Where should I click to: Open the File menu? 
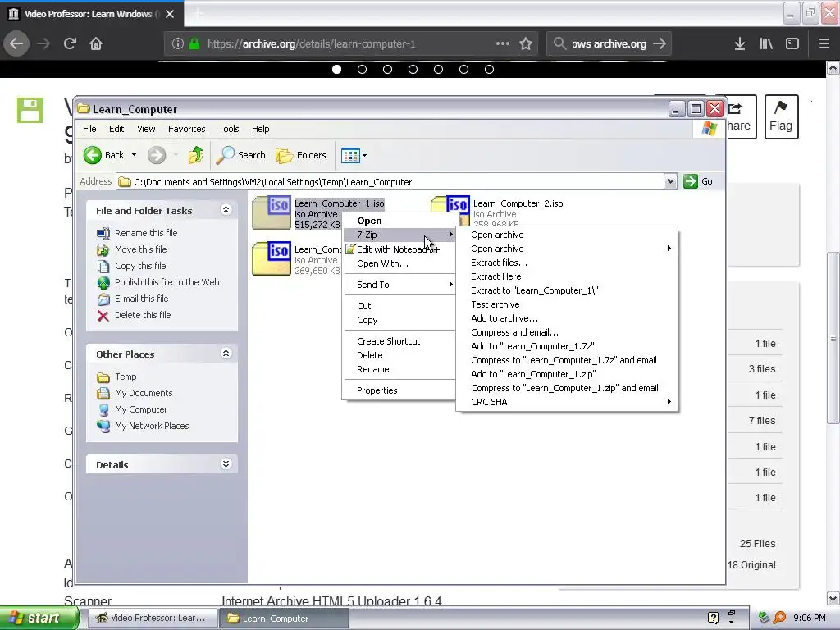click(x=89, y=129)
